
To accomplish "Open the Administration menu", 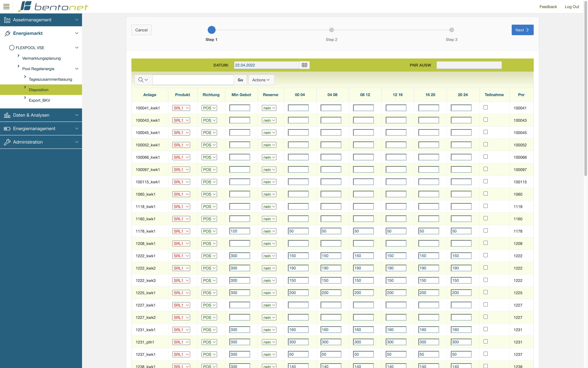I will pyautogui.click(x=41, y=142).
